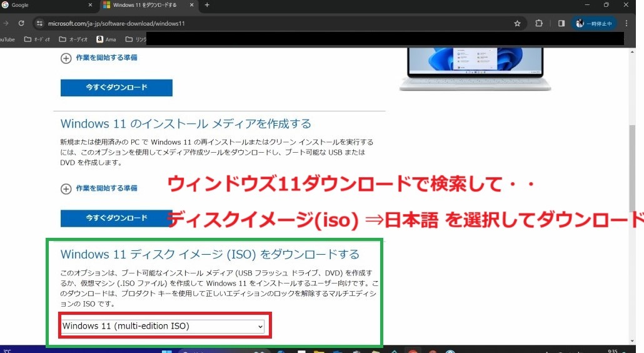644x353 pixels.
Task: Click the vertical page scrollbar thumb
Action: coord(632,168)
